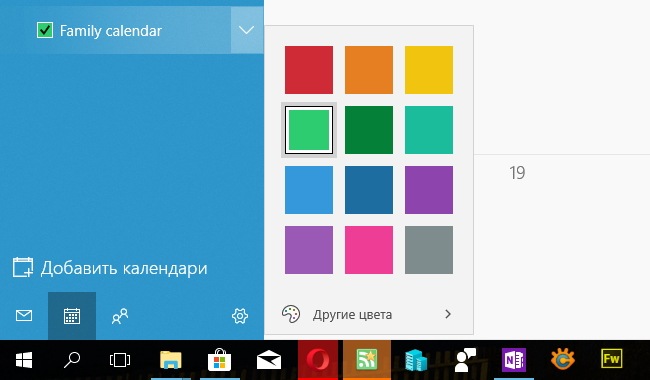Launch Adobe Fireworks from taskbar
650x380 pixels.
coord(611,359)
